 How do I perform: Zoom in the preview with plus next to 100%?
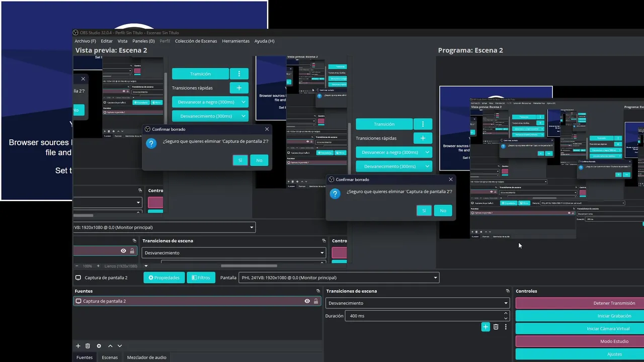[x=98, y=266]
